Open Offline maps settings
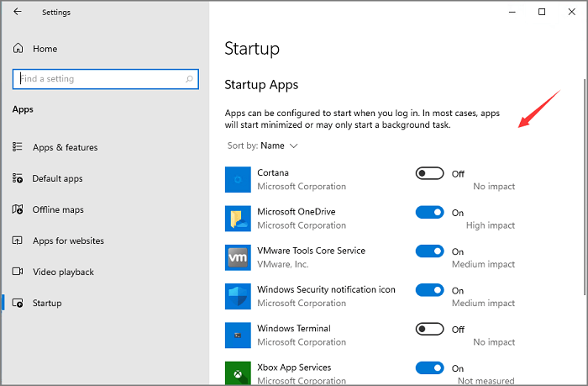 click(x=58, y=209)
